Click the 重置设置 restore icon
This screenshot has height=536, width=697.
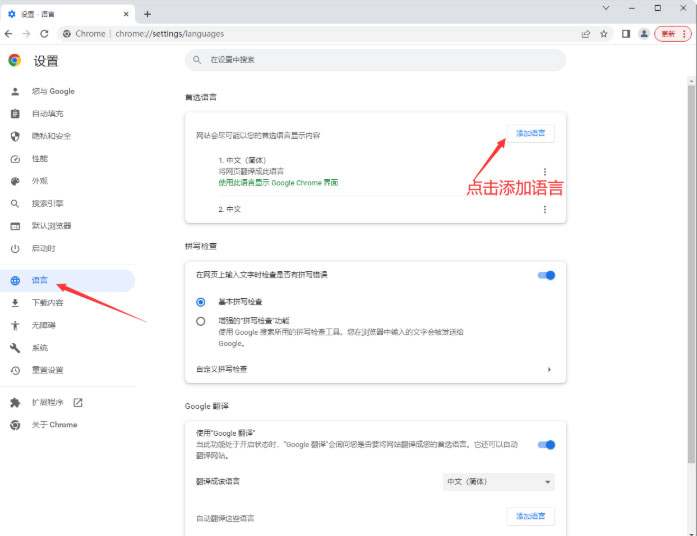coord(15,370)
